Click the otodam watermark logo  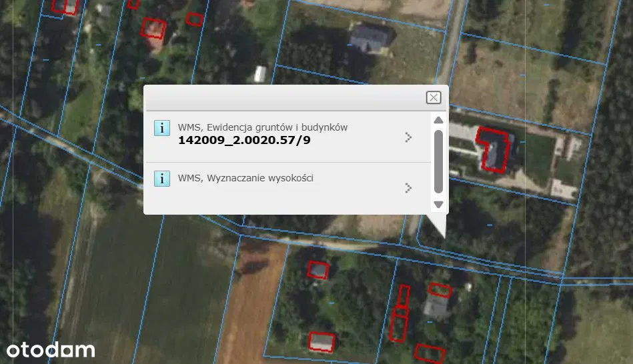pos(51,349)
